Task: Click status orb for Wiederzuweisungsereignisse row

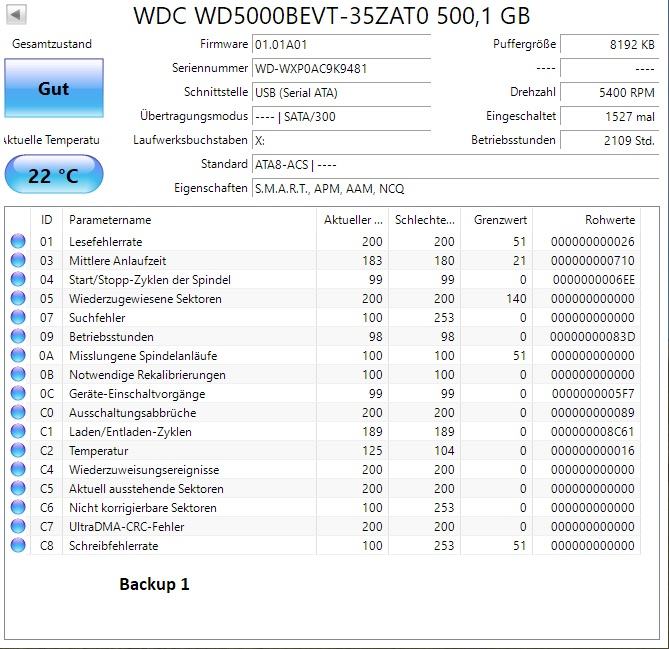Action: (18, 469)
